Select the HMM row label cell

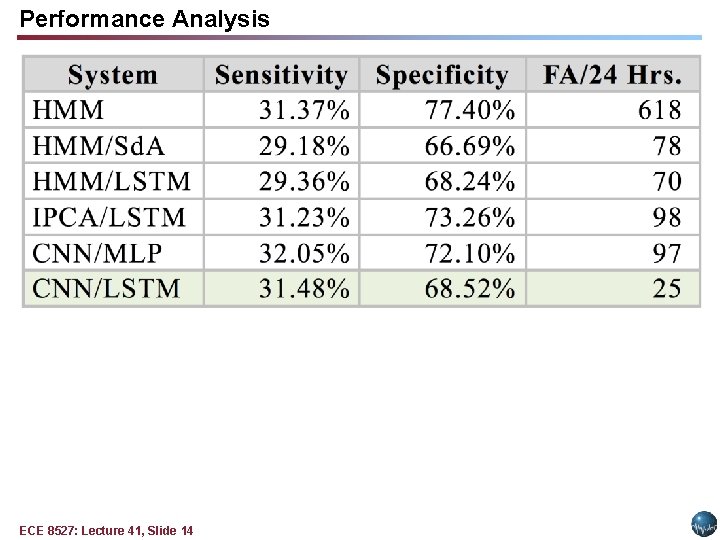pyautogui.click(x=113, y=110)
